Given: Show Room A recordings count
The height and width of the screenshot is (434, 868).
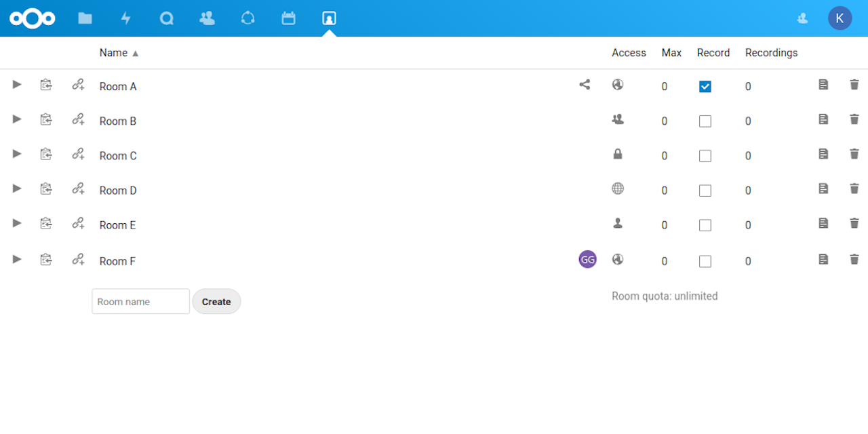Looking at the screenshot, I should click(x=748, y=87).
